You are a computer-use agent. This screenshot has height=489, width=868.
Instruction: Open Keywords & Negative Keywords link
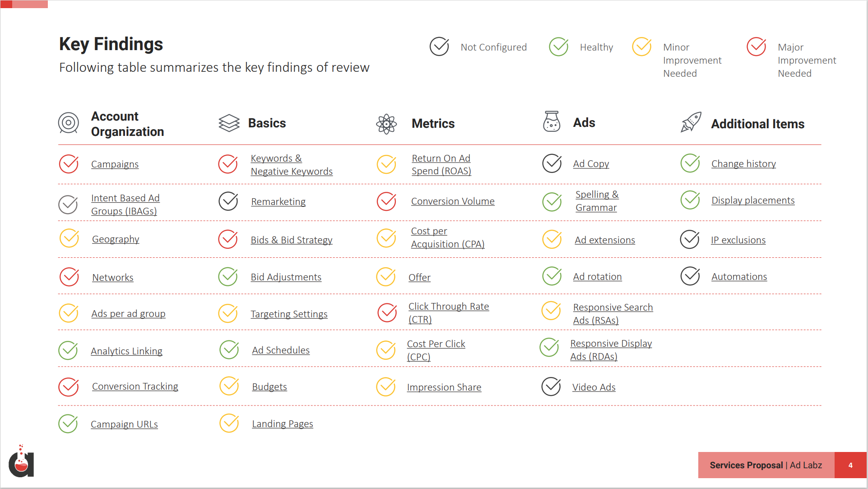292,165
